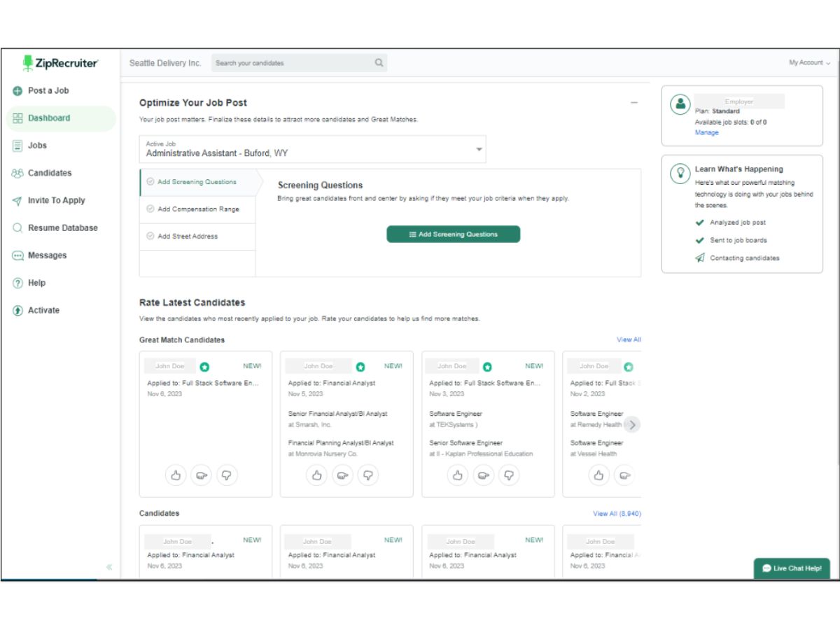
Task: Thumbs up the Smarsh Financial Analyst candidate
Action: click(317, 475)
